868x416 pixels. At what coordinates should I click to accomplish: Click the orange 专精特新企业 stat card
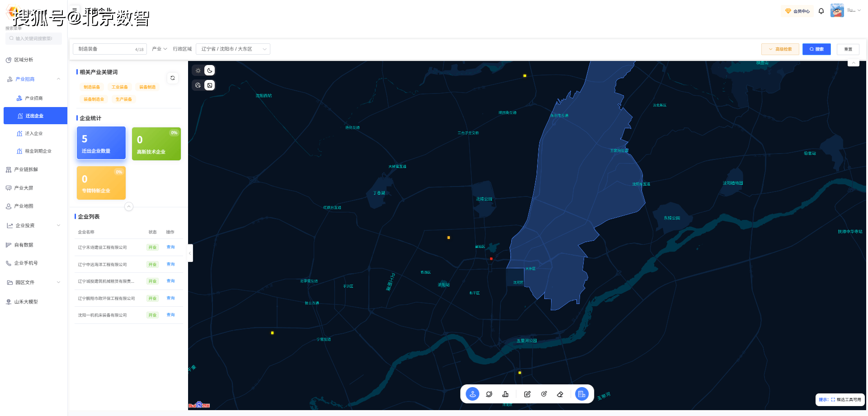[x=101, y=183]
